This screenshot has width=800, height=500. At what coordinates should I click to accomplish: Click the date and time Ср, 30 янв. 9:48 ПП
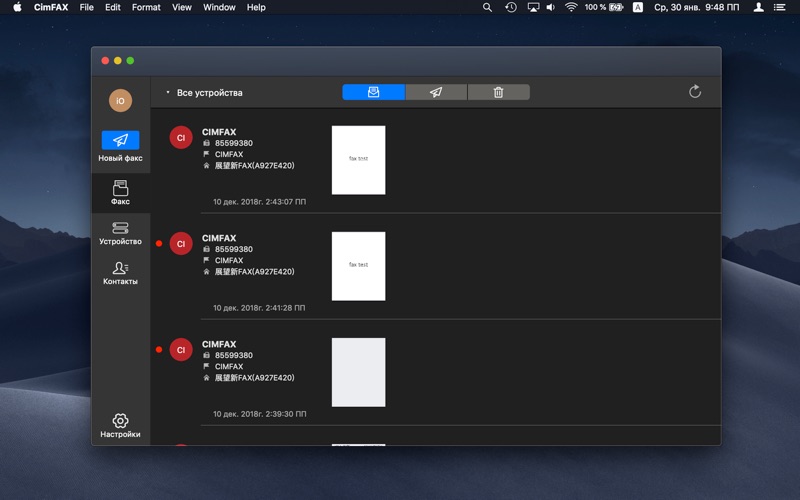tap(696, 7)
